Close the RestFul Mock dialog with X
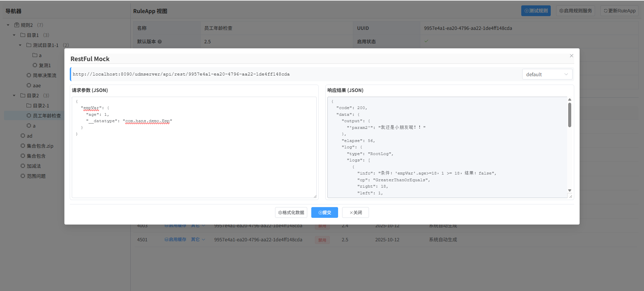The image size is (644, 291). 572,56
